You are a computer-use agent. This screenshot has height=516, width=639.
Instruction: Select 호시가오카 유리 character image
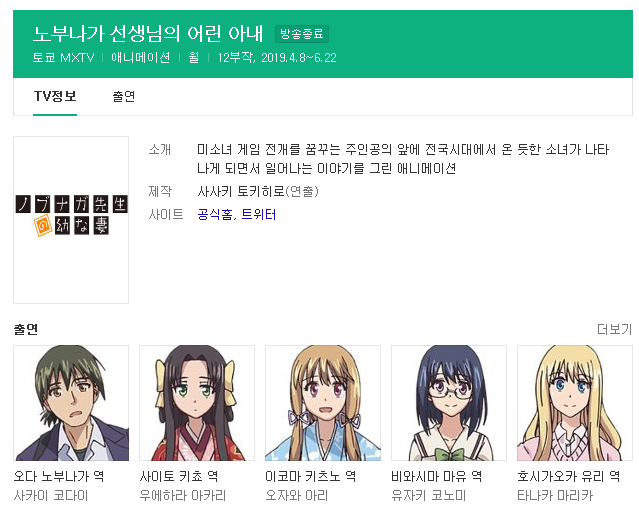(575, 403)
